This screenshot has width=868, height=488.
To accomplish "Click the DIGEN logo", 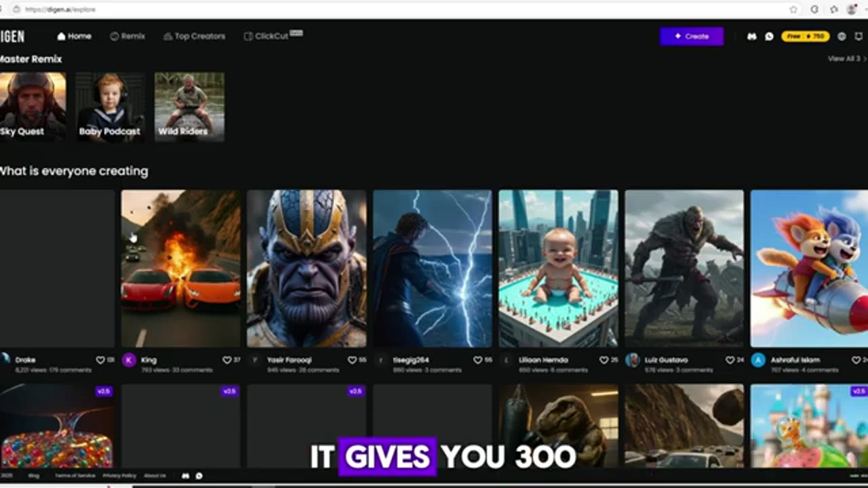I will pos(12,37).
